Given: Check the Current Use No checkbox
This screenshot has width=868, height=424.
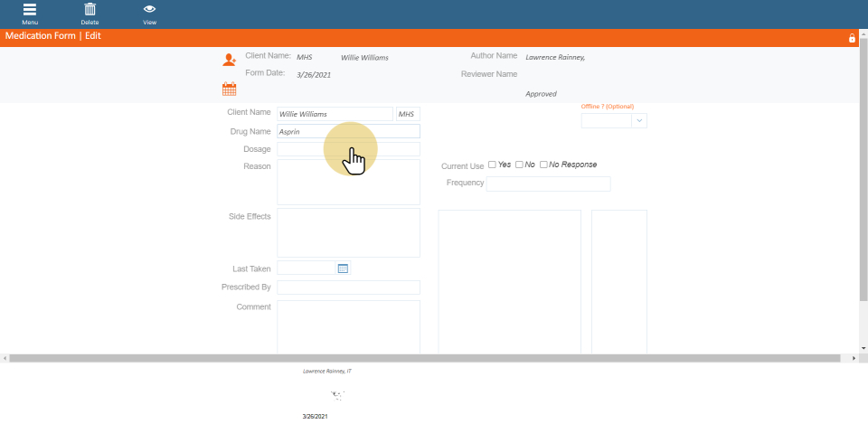Looking at the screenshot, I should pyautogui.click(x=519, y=165).
